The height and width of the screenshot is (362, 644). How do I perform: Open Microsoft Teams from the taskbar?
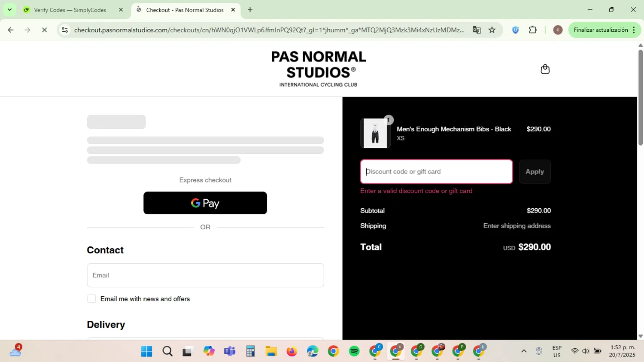tap(230, 352)
